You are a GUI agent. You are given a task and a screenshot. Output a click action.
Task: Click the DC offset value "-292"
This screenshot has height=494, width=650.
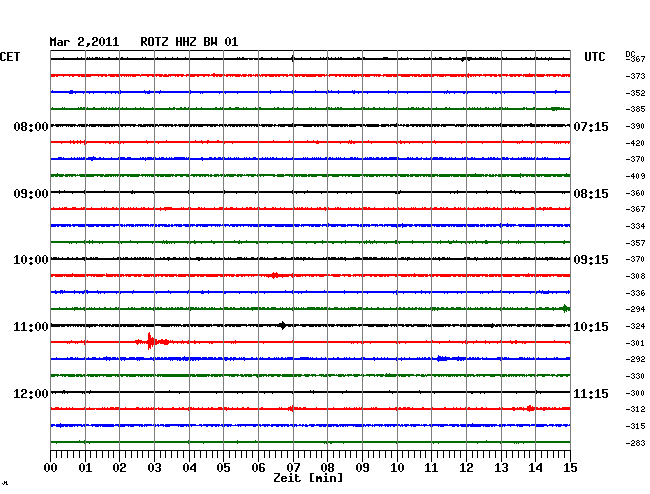635,359
